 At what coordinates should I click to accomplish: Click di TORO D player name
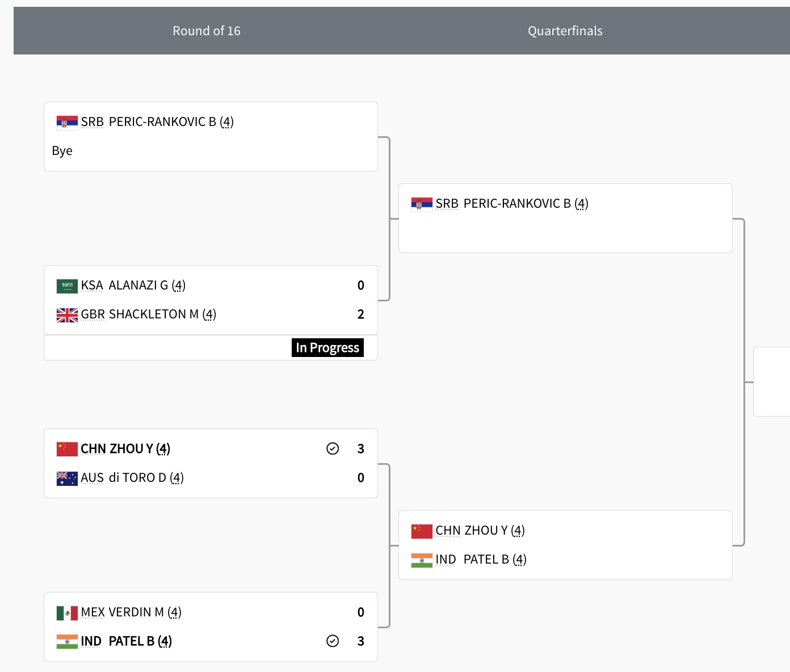coord(137,478)
